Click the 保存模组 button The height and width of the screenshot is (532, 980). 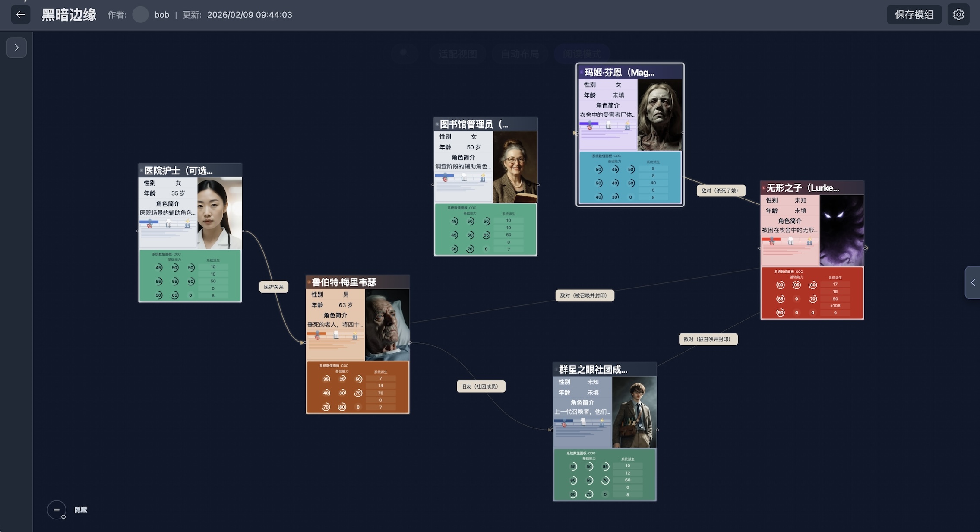pyautogui.click(x=914, y=15)
